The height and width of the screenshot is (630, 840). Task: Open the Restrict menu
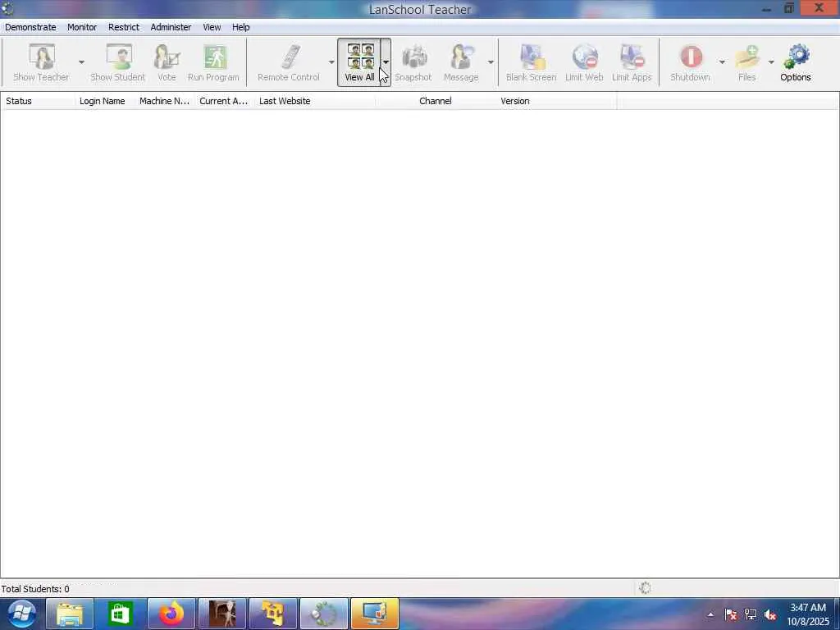(x=124, y=27)
